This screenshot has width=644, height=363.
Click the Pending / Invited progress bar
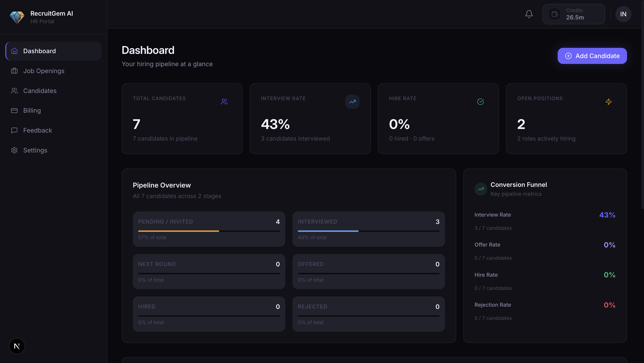(x=209, y=231)
